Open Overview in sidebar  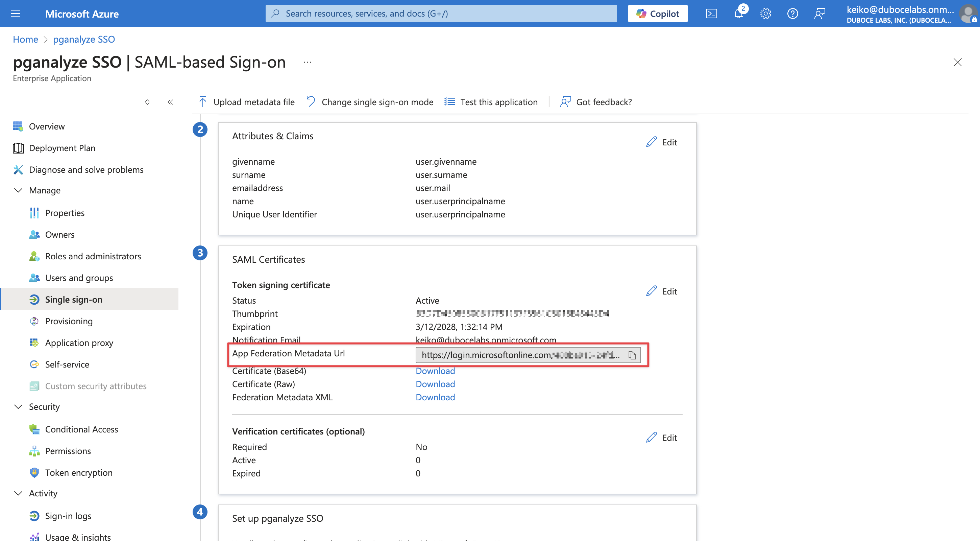coord(47,126)
